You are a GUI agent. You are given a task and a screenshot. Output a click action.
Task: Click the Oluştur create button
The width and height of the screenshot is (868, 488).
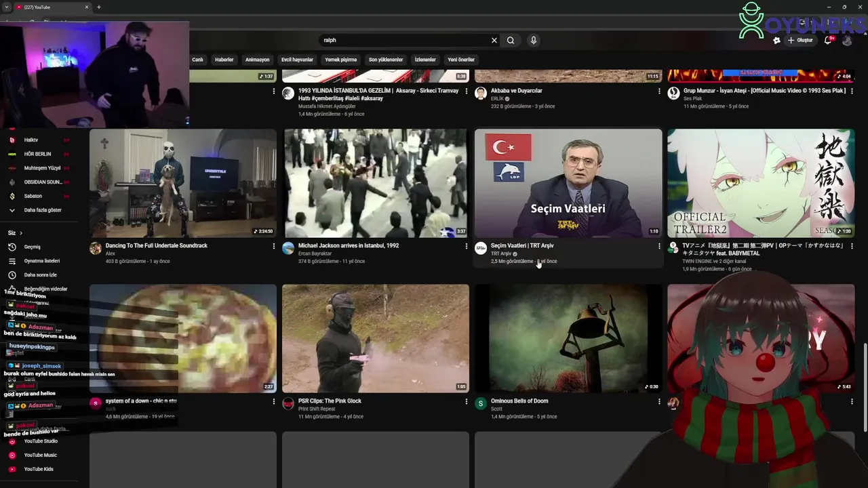click(x=800, y=40)
